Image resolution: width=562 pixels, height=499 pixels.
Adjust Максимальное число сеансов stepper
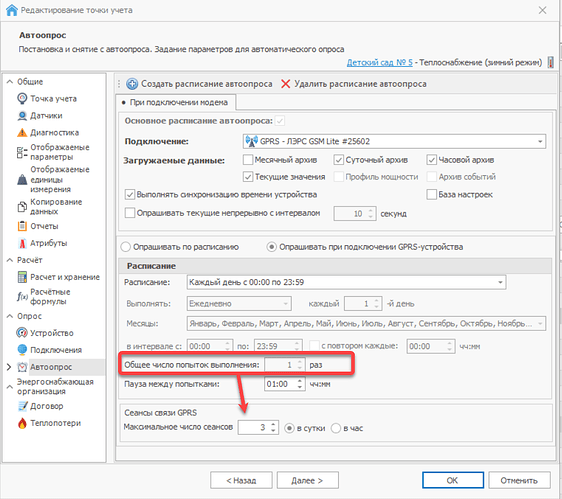(x=273, y=427)
